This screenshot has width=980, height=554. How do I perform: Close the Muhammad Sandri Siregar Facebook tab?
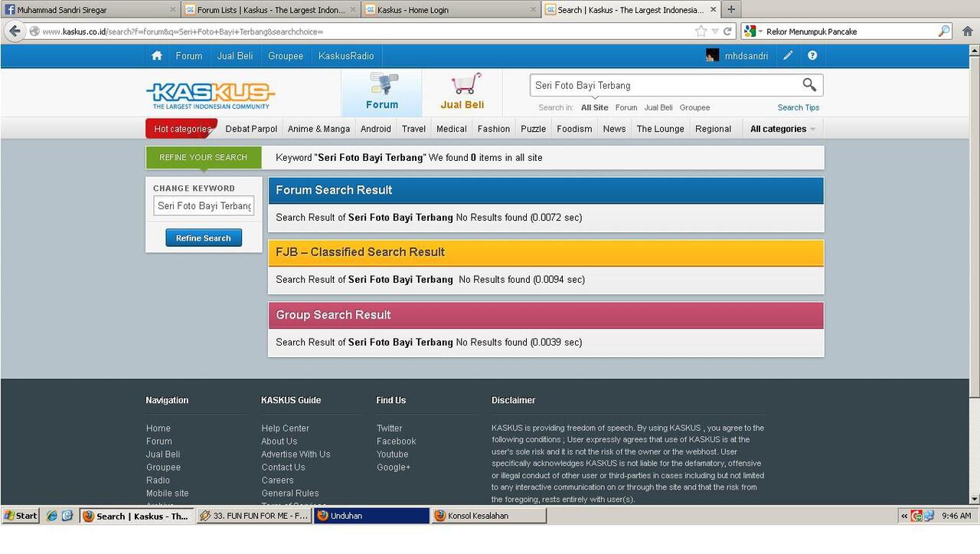[172, 10]
